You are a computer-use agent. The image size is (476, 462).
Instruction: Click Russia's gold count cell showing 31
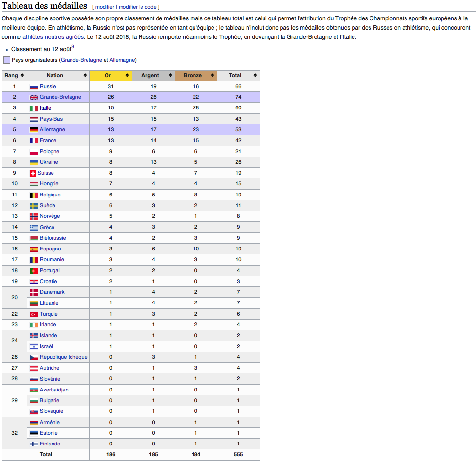tap(111, 86)
